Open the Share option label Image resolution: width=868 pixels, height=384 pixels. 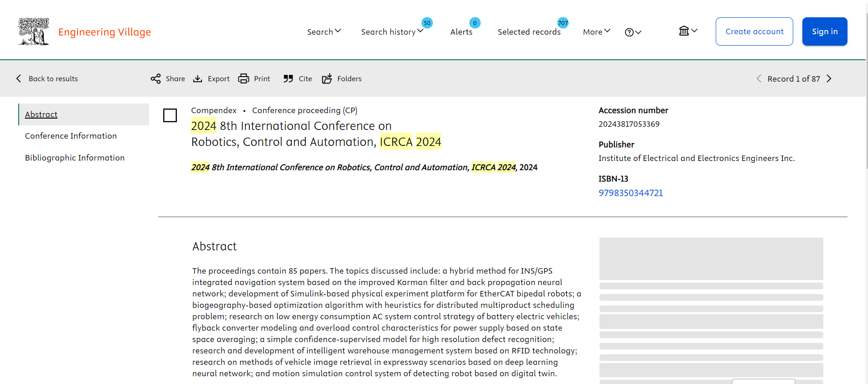tap(176, 78)
